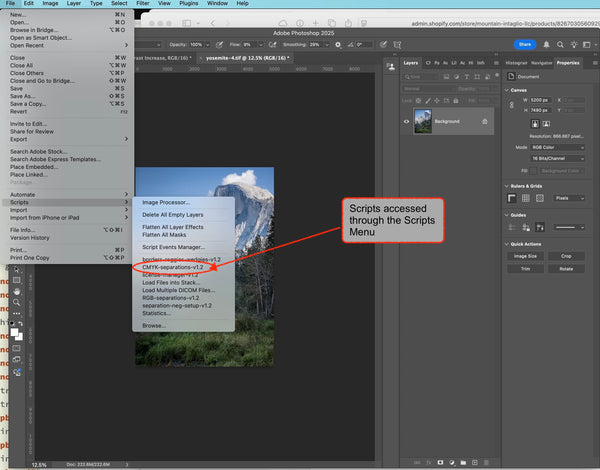Screen dimensions: 600x470
Task: Add layer mask from panel footer
Action: click(x=440, y=462)
